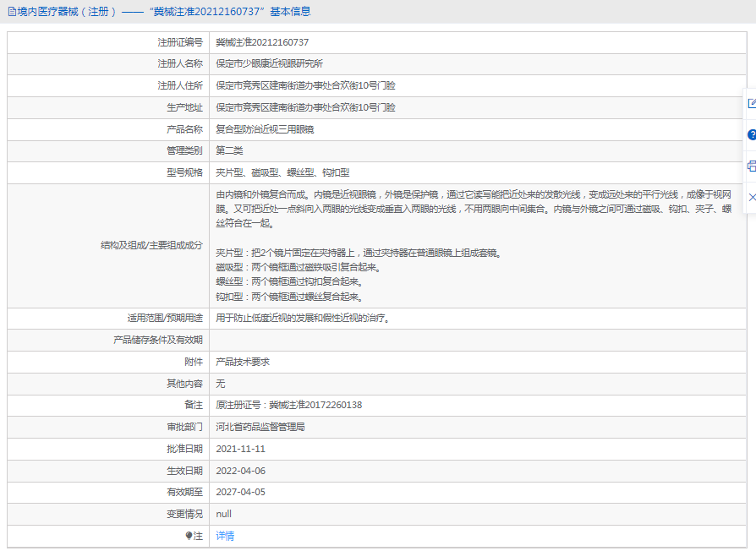This screenshot has width=756, height=551.
Task: Select the registrant name 保定市少眼康近视眼研究所
Action: point(269,64)
